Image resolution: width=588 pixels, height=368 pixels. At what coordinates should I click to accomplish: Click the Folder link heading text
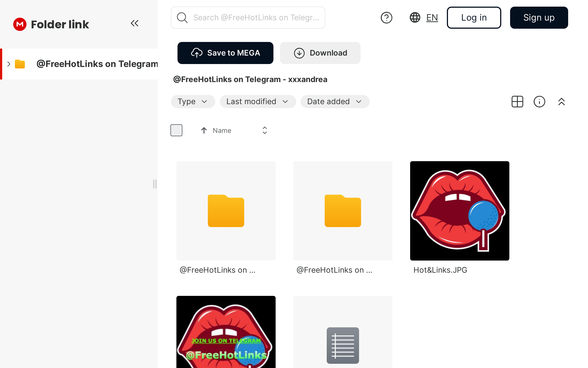tap(60, 24)
